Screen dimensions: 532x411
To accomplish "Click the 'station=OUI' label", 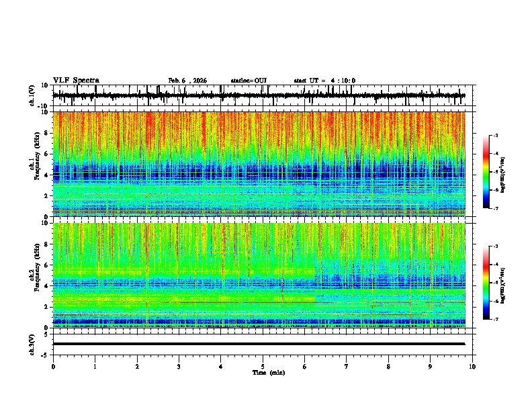I will tap(249, 81).
